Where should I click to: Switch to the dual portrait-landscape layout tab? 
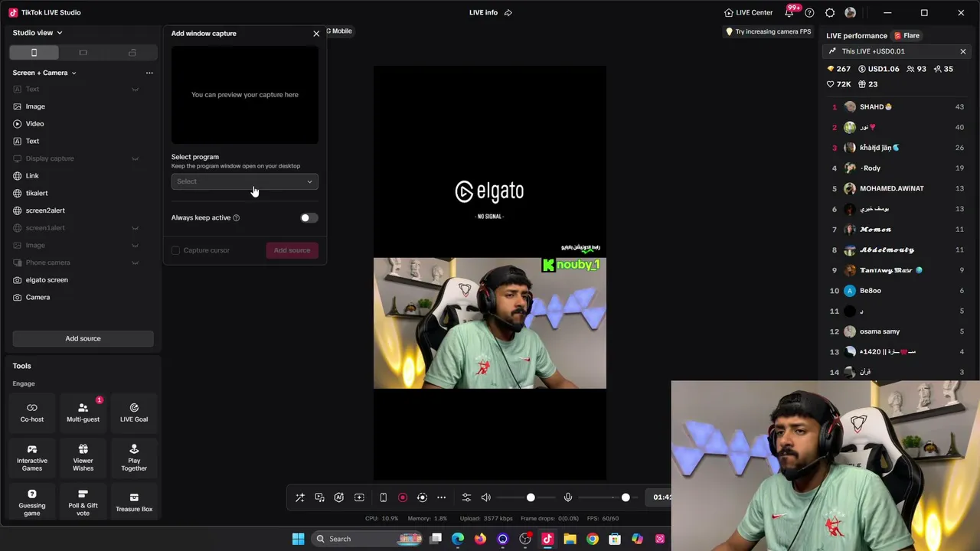(x=132, y=53)
